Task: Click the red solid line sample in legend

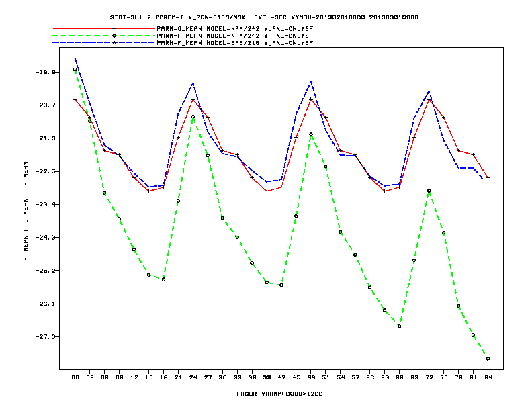Action: 104,28
